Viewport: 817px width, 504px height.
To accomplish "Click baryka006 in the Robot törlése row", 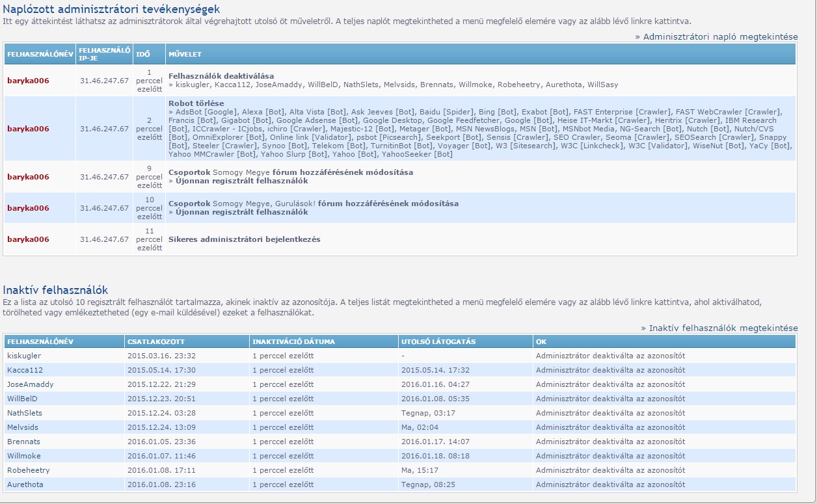I will 28,129.
